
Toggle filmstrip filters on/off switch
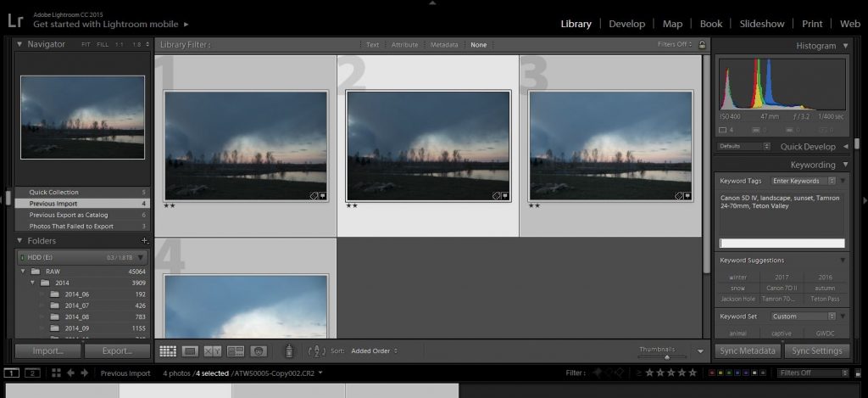click(858, 373)
